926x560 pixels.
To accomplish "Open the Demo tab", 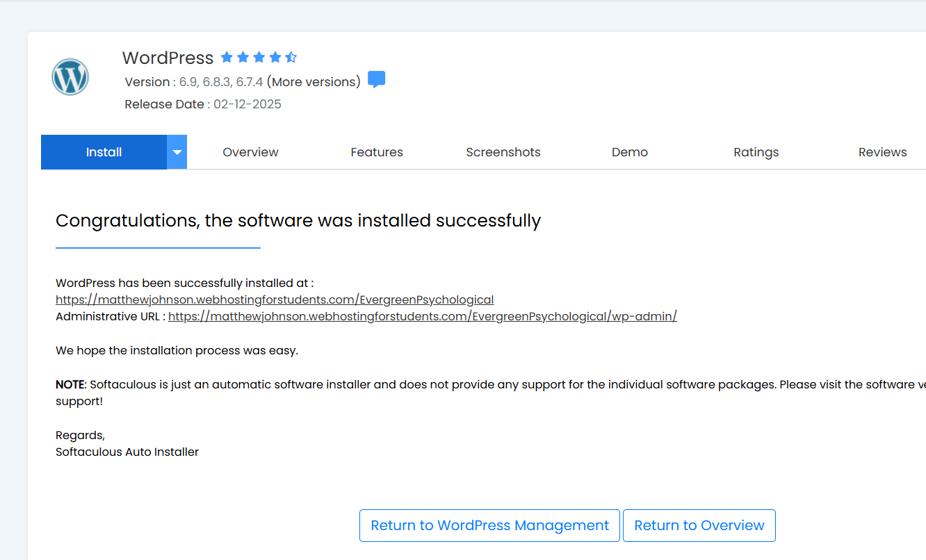I will [630, 152].
